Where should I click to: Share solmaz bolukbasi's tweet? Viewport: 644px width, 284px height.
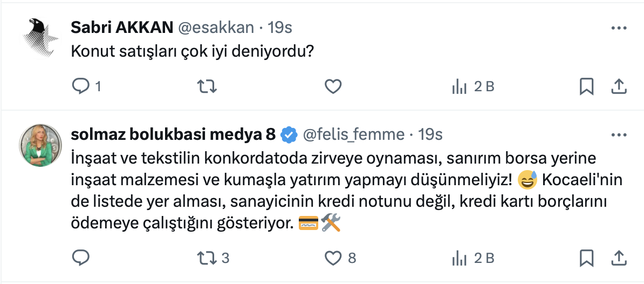pos(619,258)
